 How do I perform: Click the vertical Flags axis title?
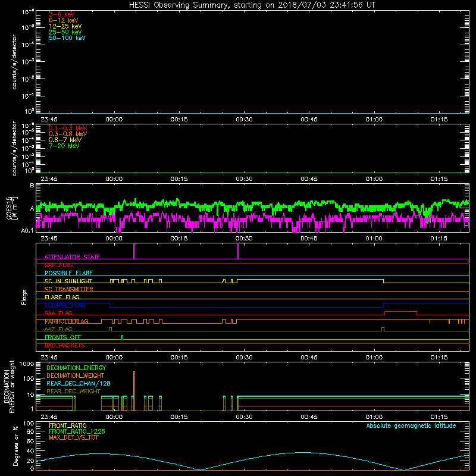coord(24,297)
